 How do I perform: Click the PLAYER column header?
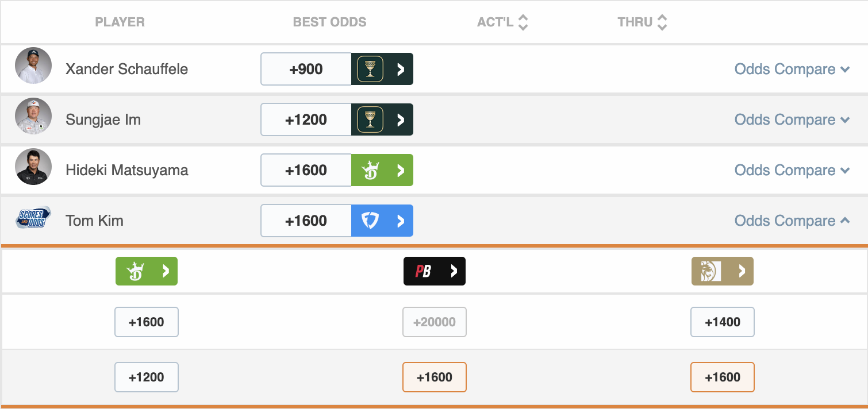coord(120,22)
